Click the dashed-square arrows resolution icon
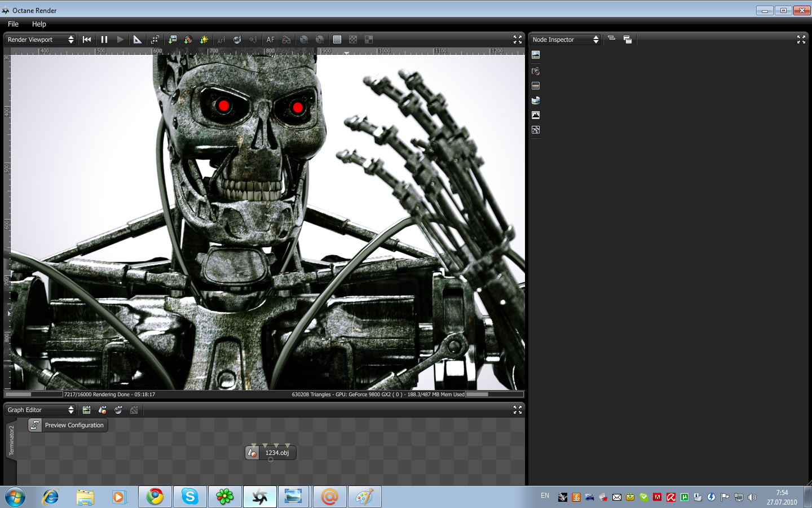 coord(155,40)
